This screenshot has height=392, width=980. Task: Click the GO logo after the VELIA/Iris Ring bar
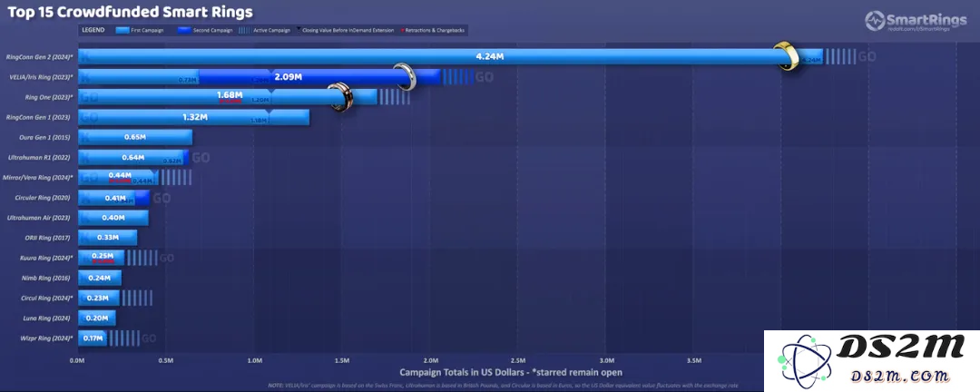pos(485,77)
